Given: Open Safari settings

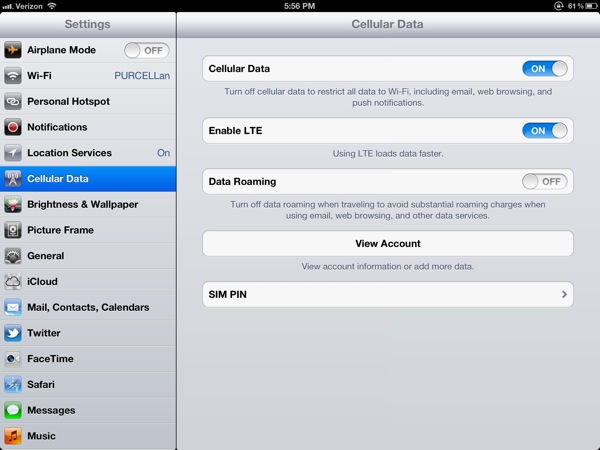Looking at the screenshot, I should tap(88, 385).
